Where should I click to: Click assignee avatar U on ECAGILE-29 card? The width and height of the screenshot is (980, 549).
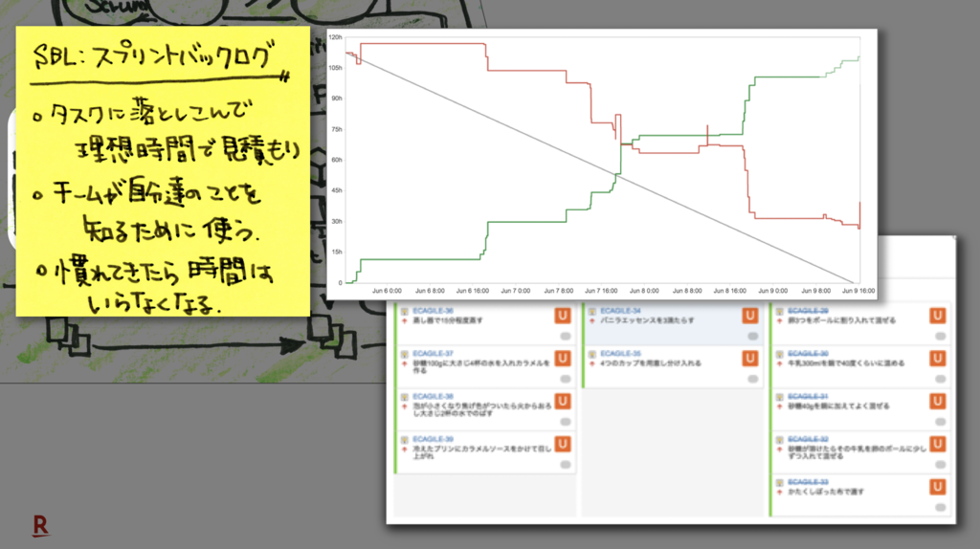click(938, 316)
